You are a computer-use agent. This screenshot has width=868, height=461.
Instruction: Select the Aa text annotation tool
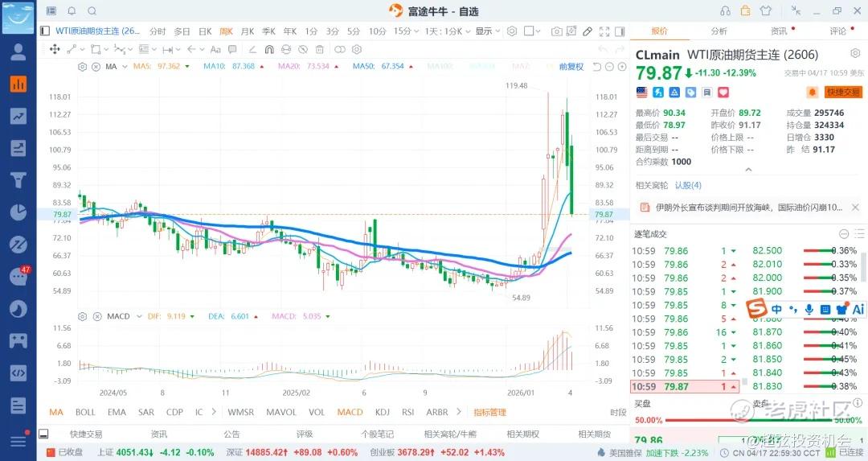(216, 49)
